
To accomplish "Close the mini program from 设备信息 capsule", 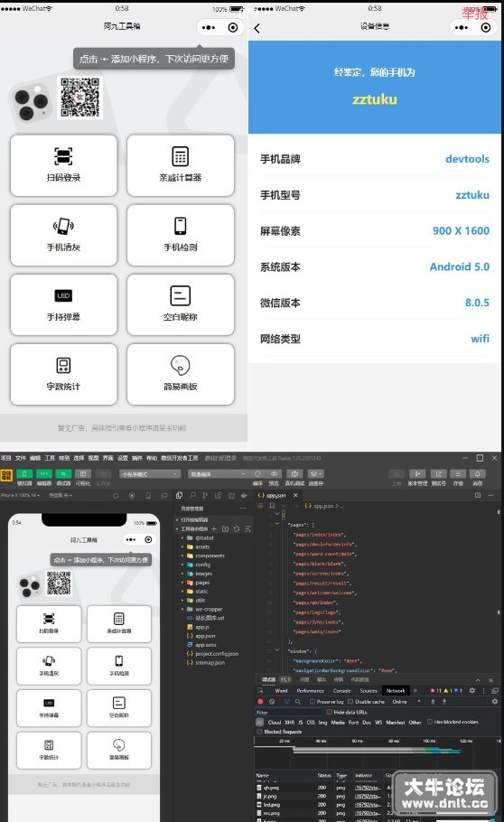I will coord(486,27).
